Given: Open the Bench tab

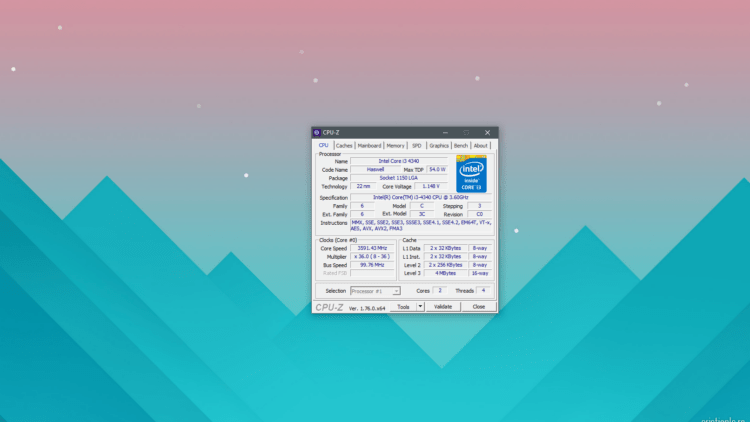Looking at the screenshot, I should click(x=461, y=146).
